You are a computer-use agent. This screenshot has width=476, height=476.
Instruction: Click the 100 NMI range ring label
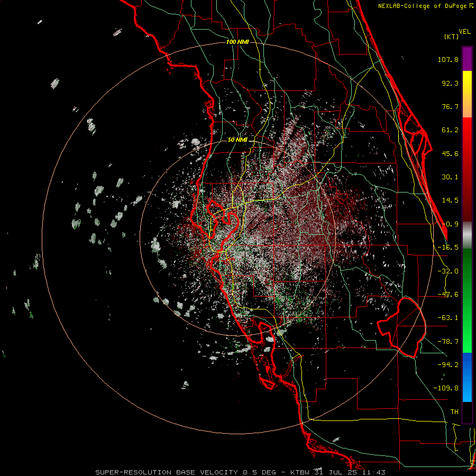(x=237, y=42)
